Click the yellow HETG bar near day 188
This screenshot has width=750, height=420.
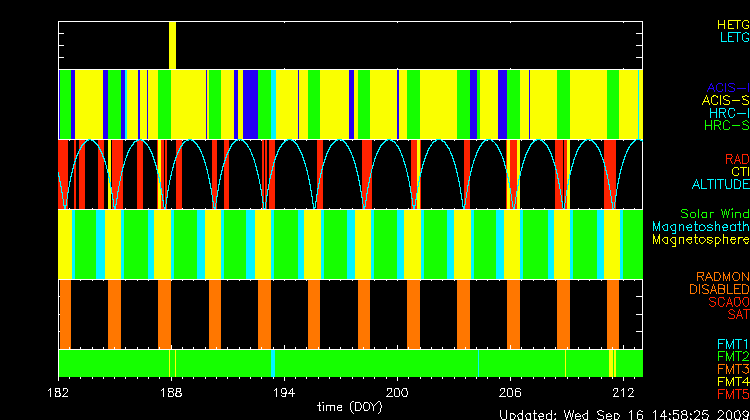172,45
